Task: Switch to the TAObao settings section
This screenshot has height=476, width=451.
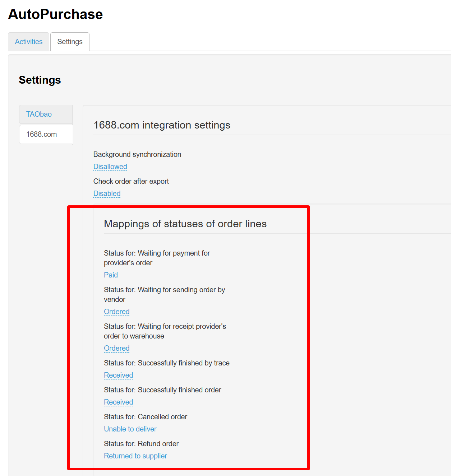Action: coord(39,114)
